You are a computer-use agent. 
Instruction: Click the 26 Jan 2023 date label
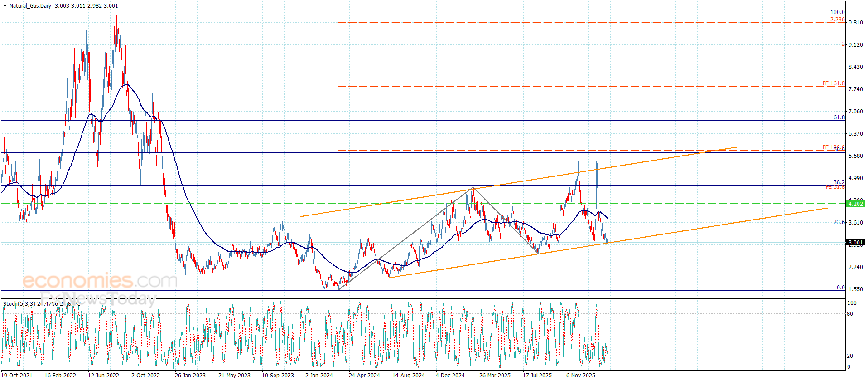pyautogui.click(x=190, y=375)
